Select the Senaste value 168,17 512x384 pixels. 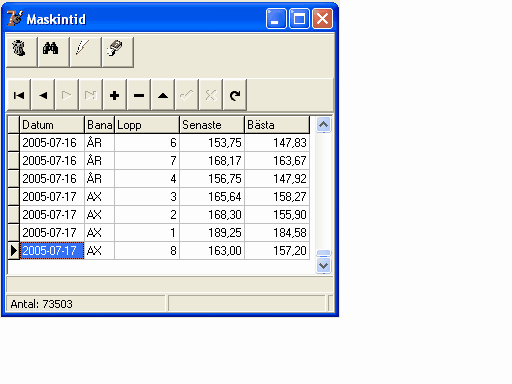click(x=212, y=161)
